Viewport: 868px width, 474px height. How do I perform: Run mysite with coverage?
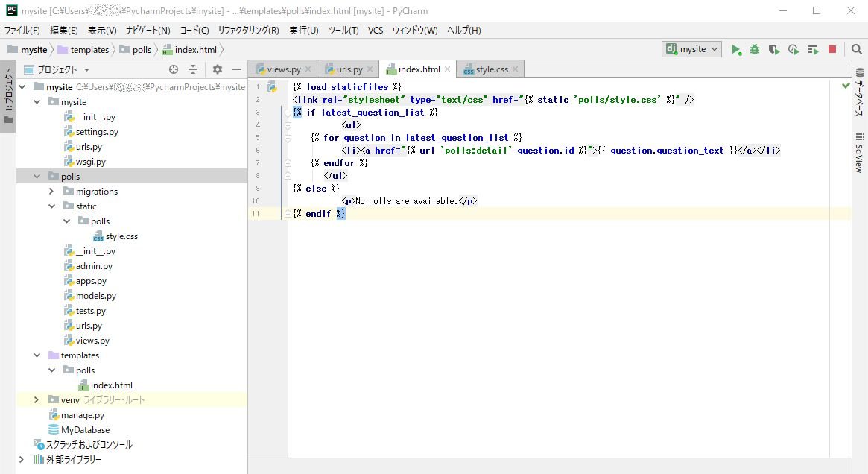click(774, 48)
